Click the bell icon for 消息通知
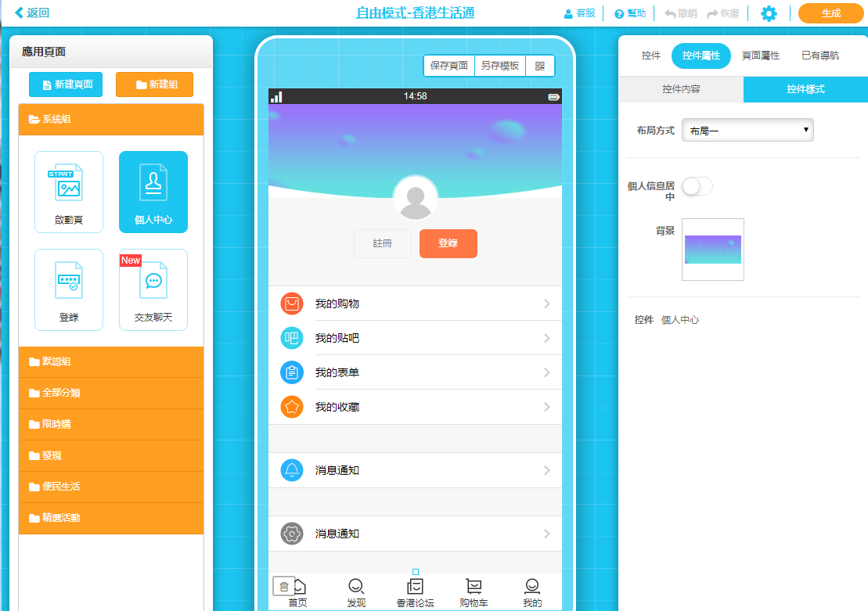The image size is (868, 611). 292,470
